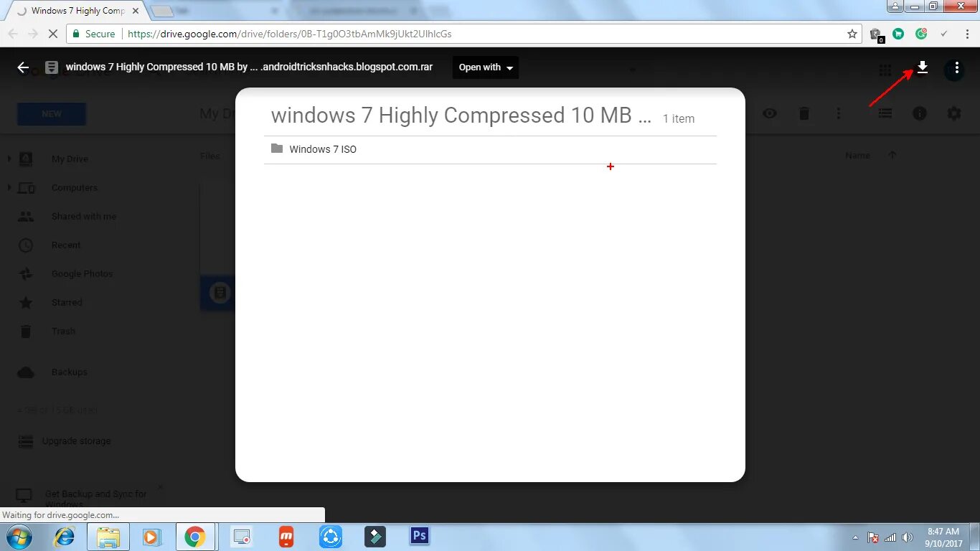Open the Chrome three-dot menu
The width and height of the screenshot is (980, 551).
point(966,34)
